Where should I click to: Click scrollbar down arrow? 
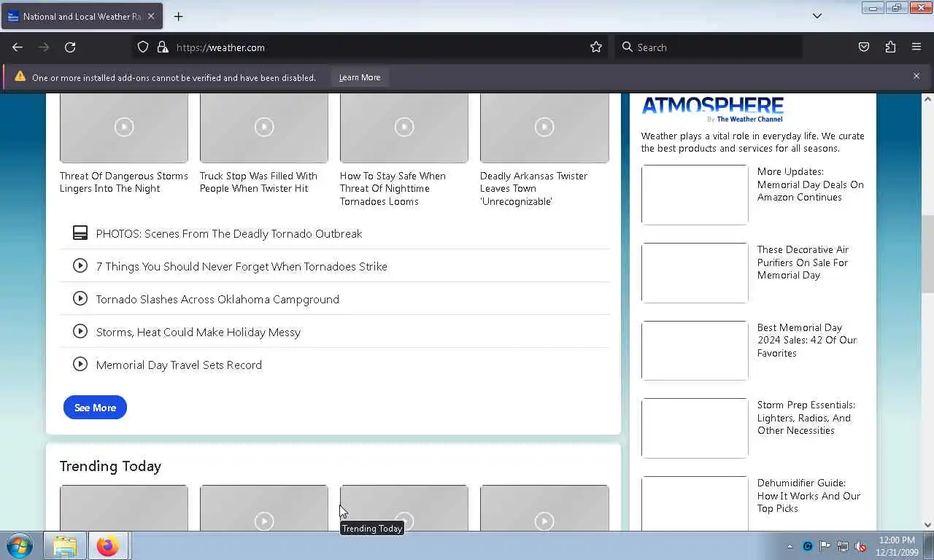pyautogui.click(x=927, y=524)
